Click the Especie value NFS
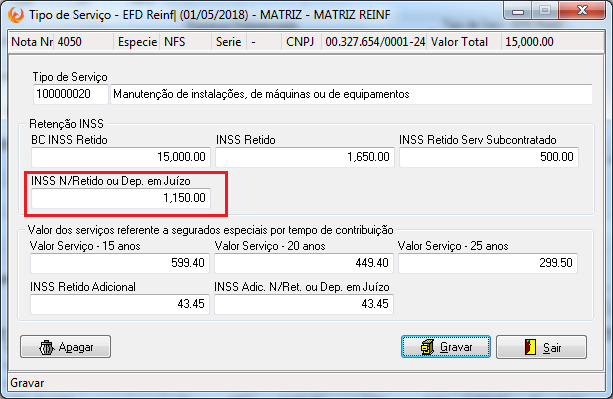The height and width of the screenshot is (399, 613). (x=175, y=42)
